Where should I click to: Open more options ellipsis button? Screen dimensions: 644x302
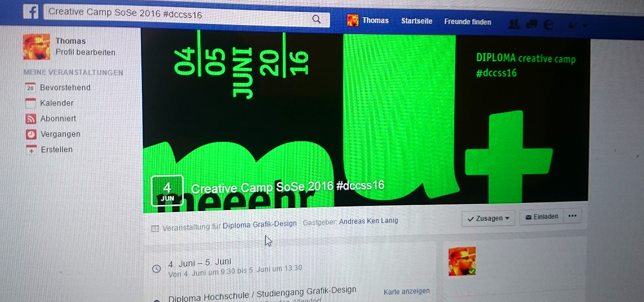click(x=572, y=216)
